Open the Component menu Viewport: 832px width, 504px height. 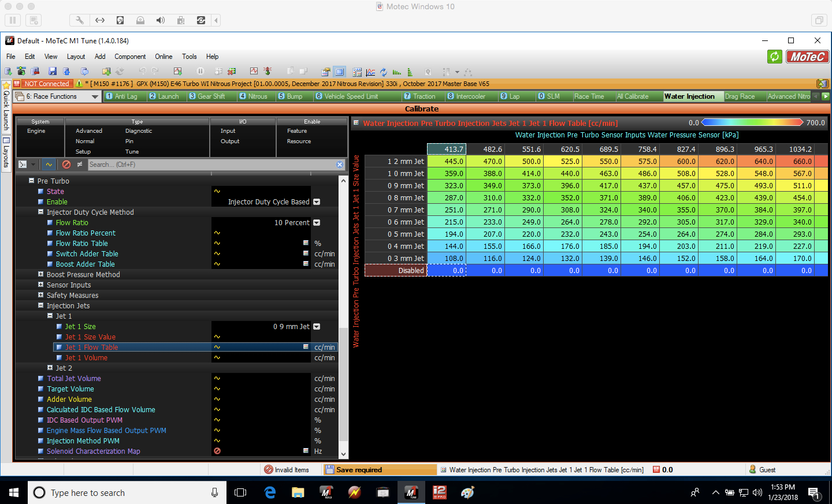pyautogui.click(x=130, y=57)
